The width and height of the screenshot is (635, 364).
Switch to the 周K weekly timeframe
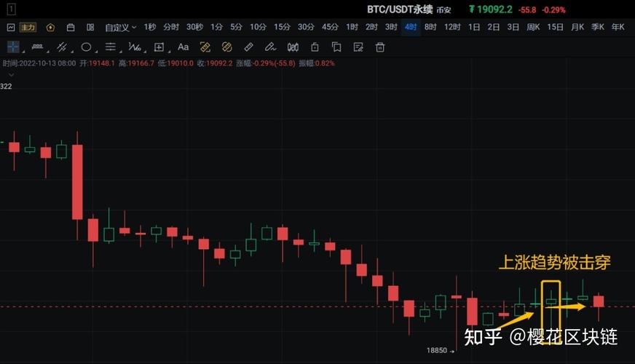[x=533, y=27]
